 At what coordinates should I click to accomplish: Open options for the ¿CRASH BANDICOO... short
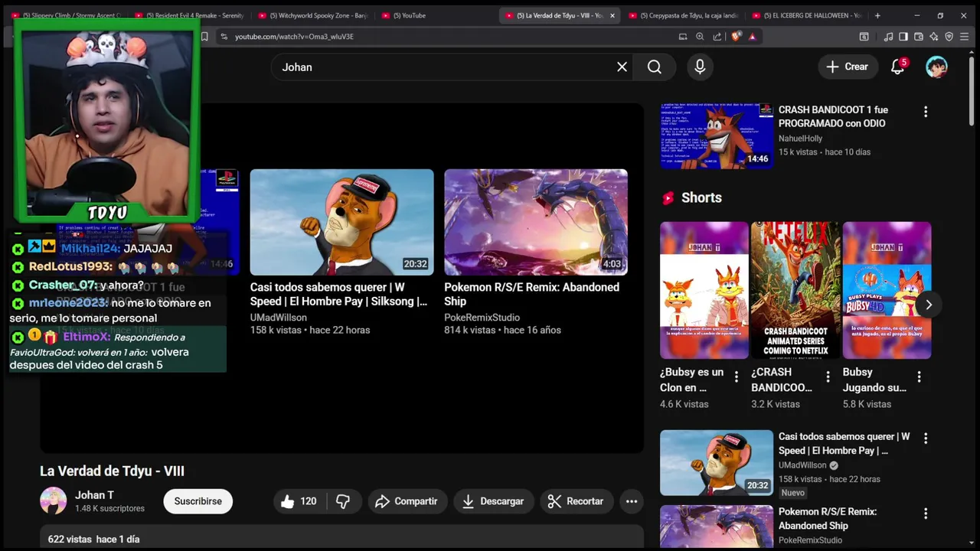click(x=828, y=377)
